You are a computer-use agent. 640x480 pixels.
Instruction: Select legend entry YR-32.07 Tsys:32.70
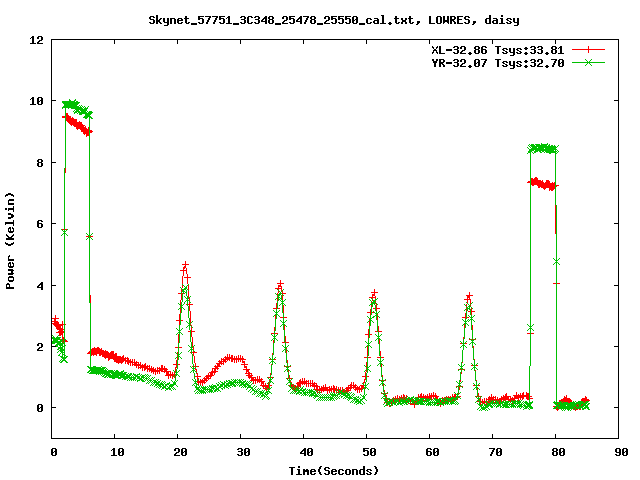click(x=498, y=63)
